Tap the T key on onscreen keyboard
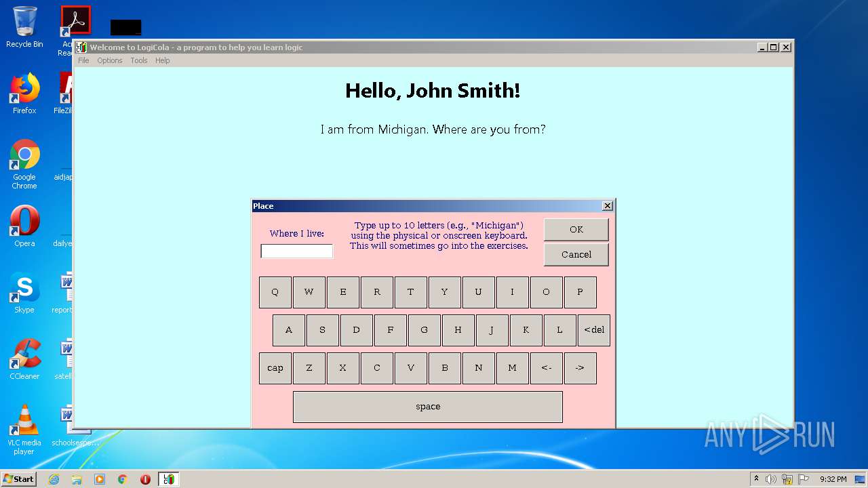 411,292
